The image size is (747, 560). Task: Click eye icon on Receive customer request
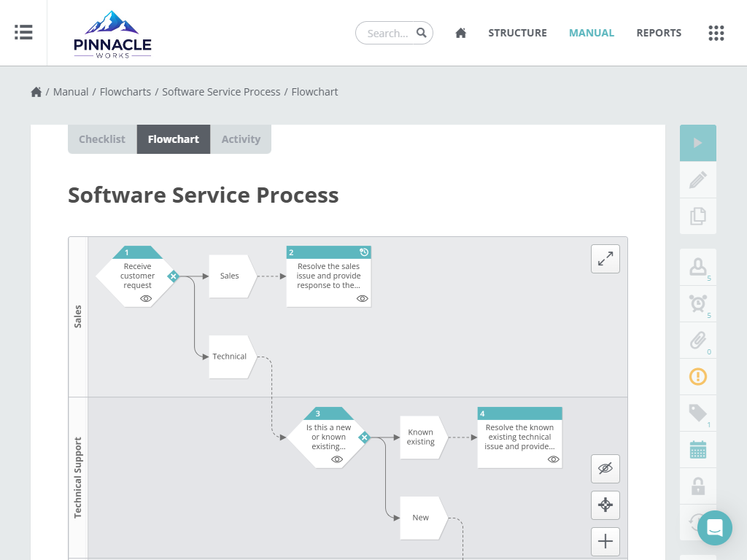(x=146, y=298)
